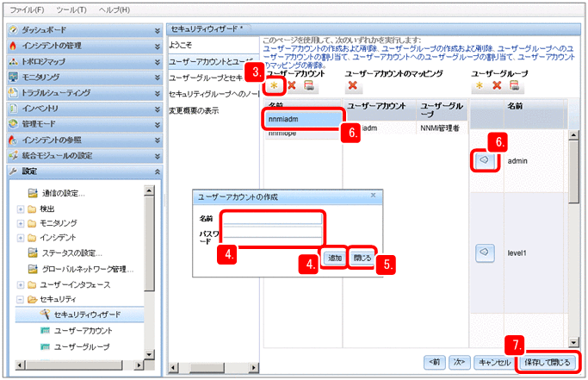
Task: Click the 名前 input field in dialog
Action: pos(273,219)
